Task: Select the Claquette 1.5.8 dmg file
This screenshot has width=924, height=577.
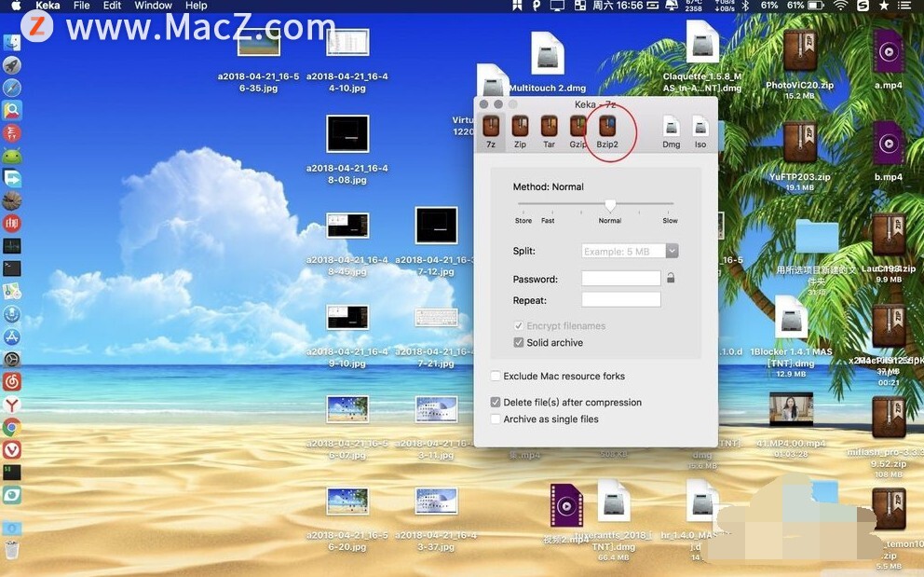Action: (x=701, y=43)
